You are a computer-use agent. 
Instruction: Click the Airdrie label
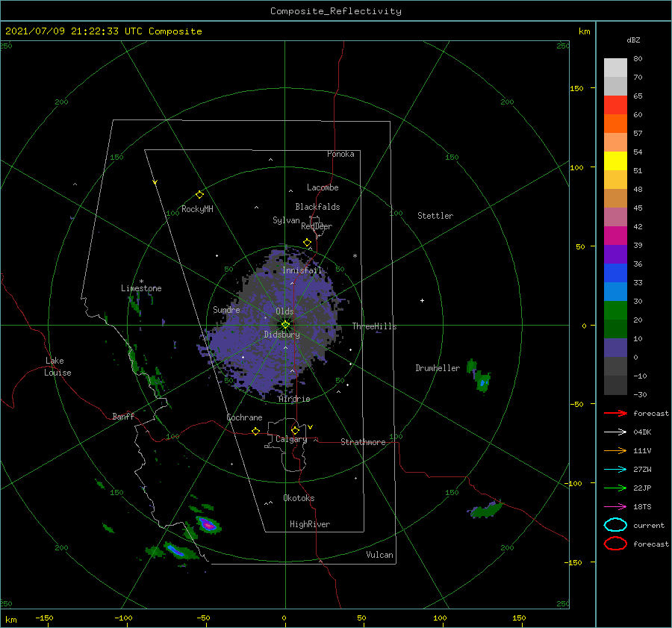[x=294, y=399]
